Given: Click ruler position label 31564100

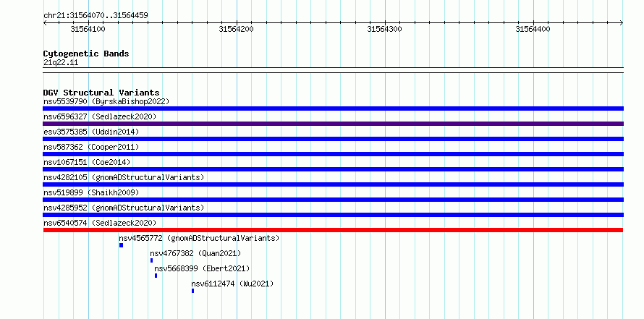Looking at the screenshot, I should (88, 29).
